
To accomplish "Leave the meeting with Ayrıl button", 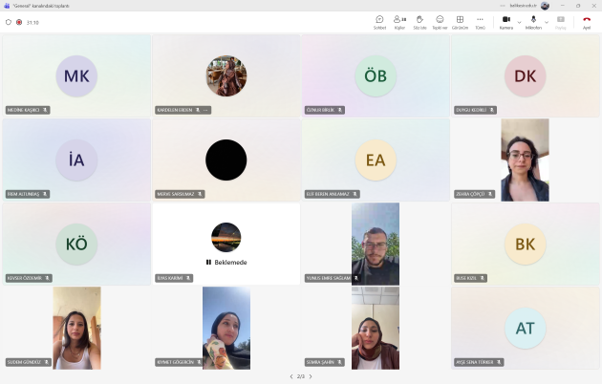I will tap(587, 22).
